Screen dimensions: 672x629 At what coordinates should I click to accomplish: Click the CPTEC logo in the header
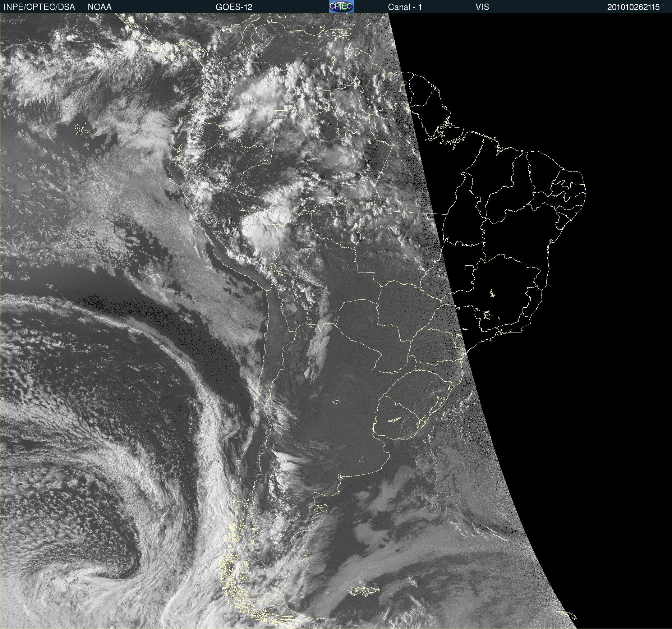(x=341, y=6)
